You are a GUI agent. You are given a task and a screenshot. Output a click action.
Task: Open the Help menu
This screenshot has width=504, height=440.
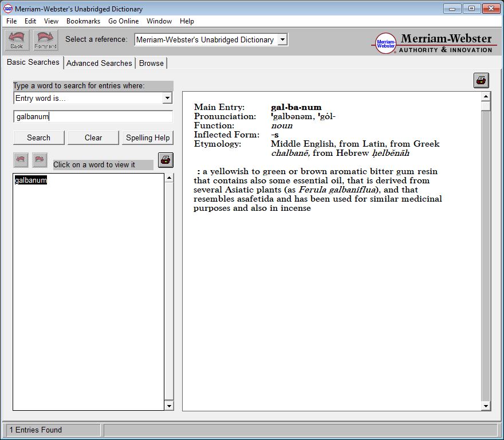(187, 21)
